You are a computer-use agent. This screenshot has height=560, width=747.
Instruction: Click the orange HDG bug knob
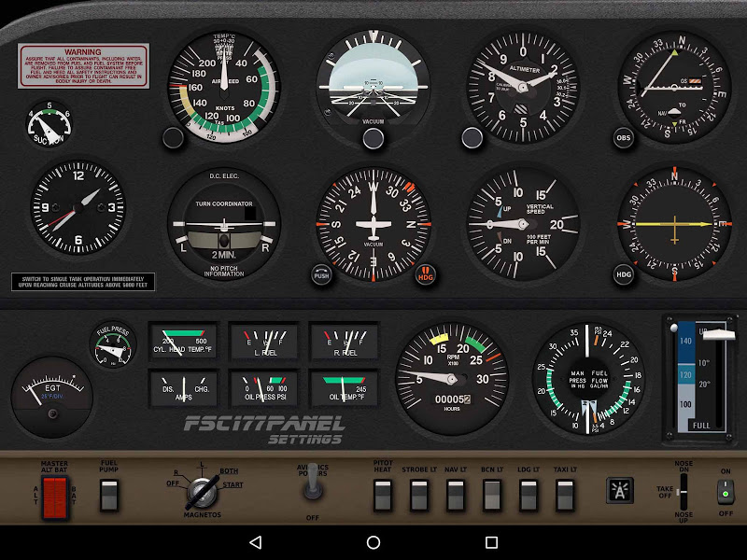[x=425, y=275]
